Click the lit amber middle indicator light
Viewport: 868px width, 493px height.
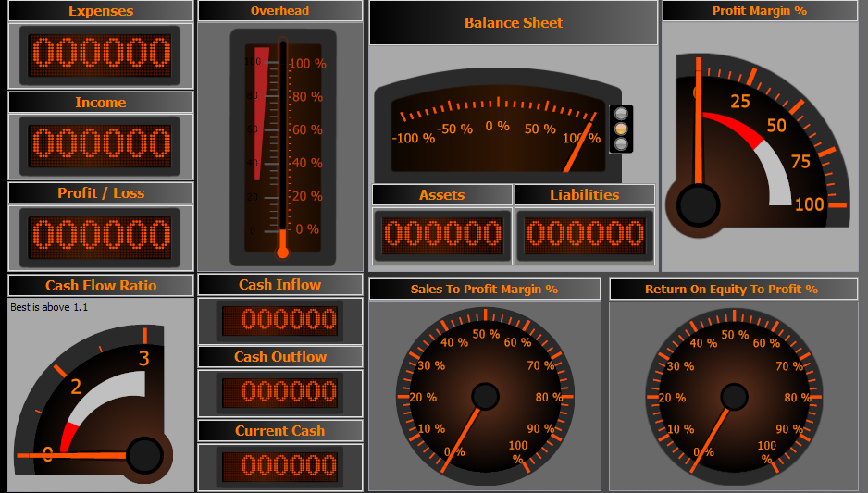pos(621,129)
